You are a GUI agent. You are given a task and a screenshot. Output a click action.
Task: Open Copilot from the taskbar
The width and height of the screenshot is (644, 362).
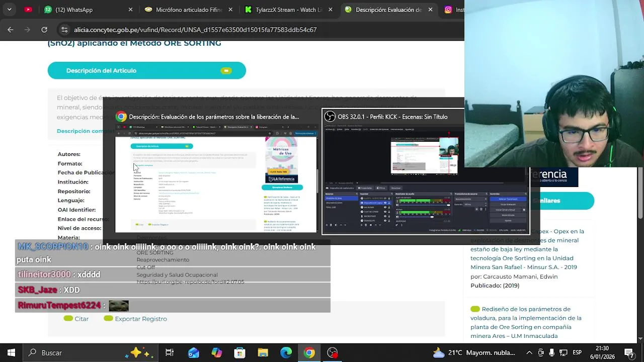click(x=217, y=353)
